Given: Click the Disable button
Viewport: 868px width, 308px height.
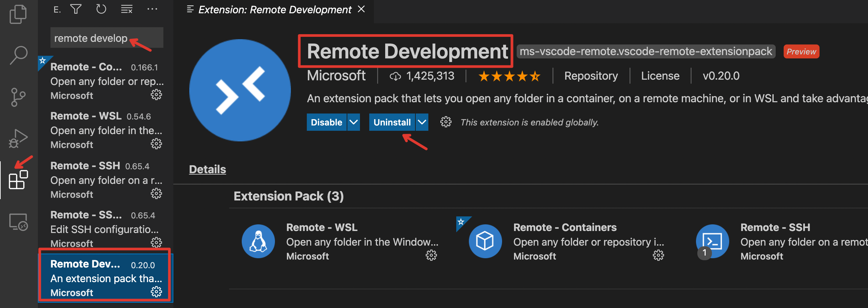Looking at the screenshot, I should point(326,122).
